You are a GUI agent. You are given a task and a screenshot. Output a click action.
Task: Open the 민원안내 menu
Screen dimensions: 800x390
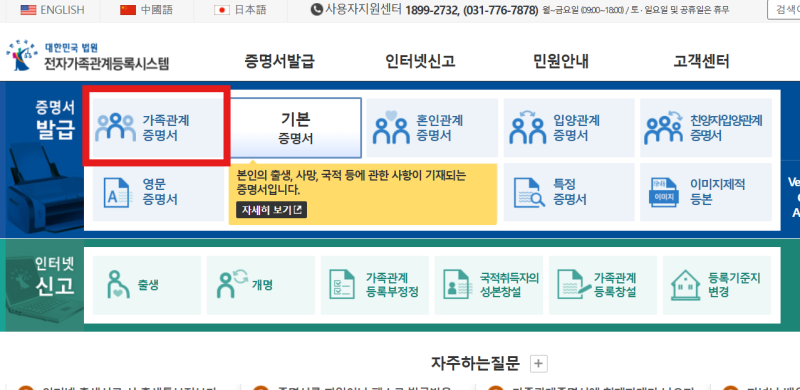tap(561, 61)
